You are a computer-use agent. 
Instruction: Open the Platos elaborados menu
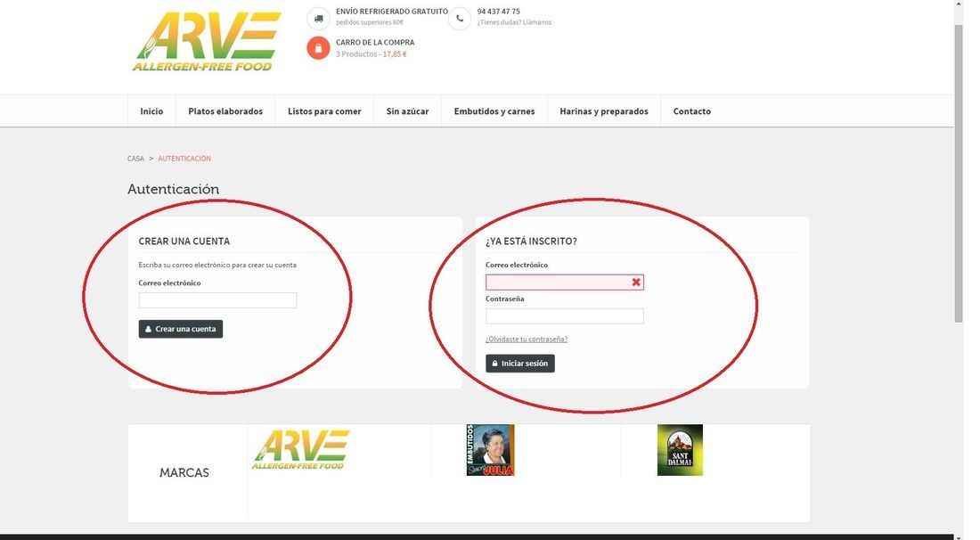(x=225, y=111)
